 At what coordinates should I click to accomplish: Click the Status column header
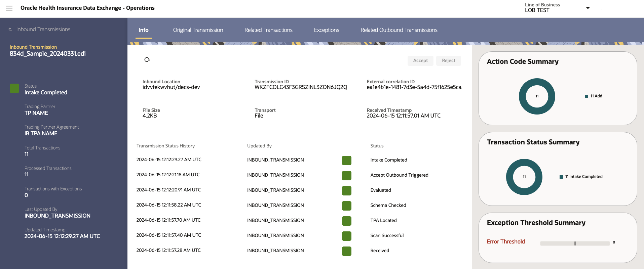point(377,146)
